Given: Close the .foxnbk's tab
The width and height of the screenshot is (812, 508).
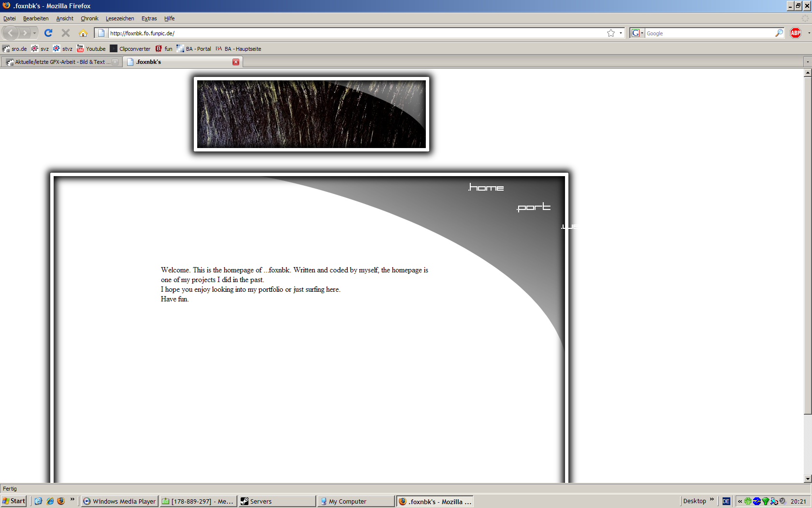Looking at the screenshot, I should [x=236, y=62].
